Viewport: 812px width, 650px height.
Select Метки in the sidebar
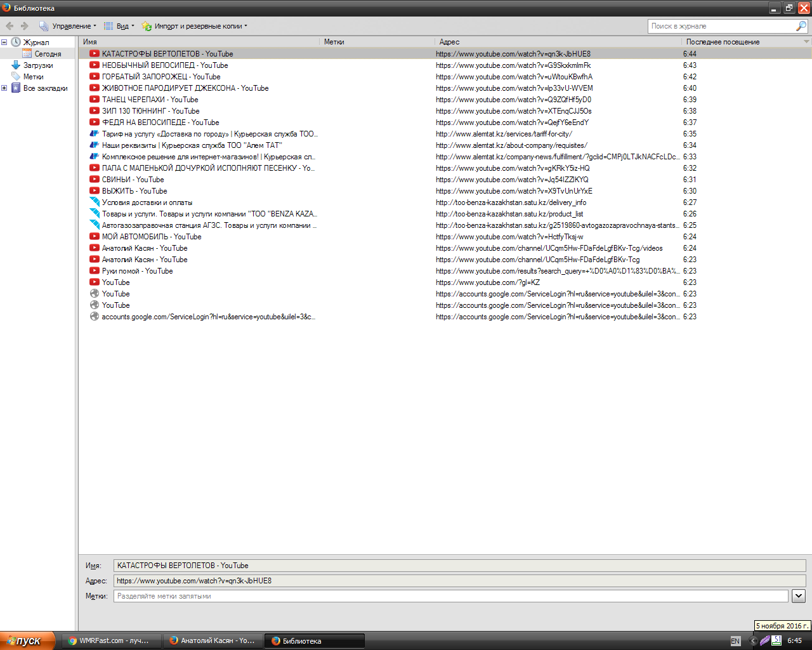pos(33,77)
